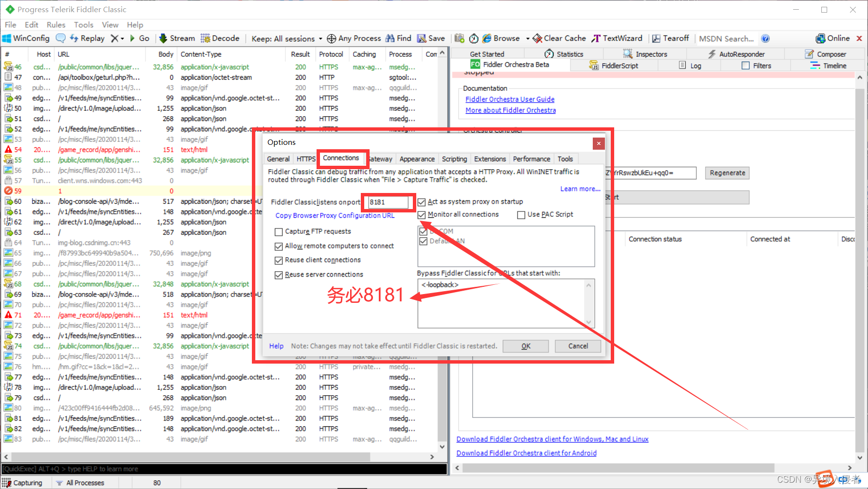Open the AutoResponder tab
Screen dimensions: 868x489
click(736, 54)
